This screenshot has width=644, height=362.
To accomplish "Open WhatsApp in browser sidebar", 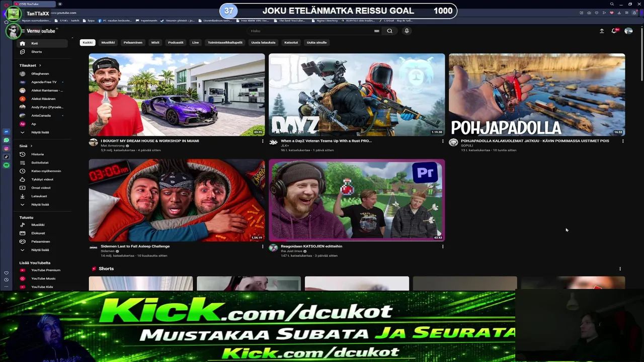I will (7, 140).
